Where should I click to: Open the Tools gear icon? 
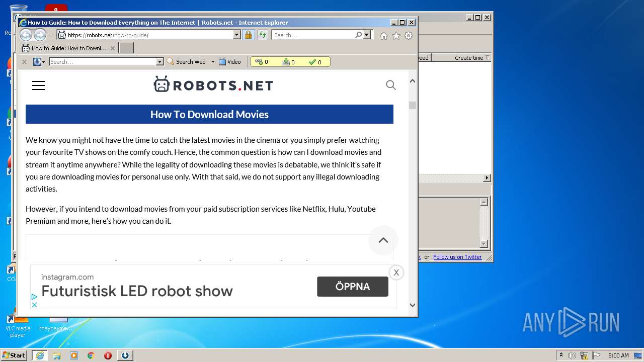pyautogui.click(x=409, y=36)
